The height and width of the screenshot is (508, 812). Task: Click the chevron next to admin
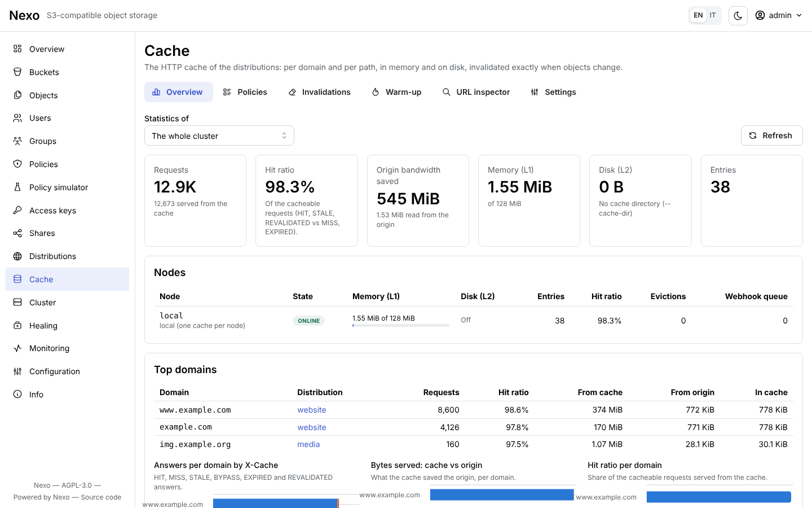[x=799, y=15]
